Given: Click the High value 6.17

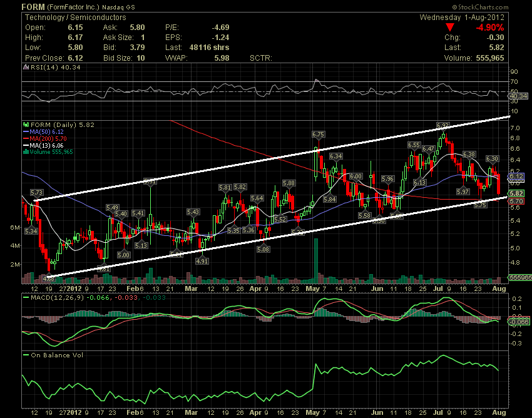Looking at the screenshot, I should pos(75,38).
